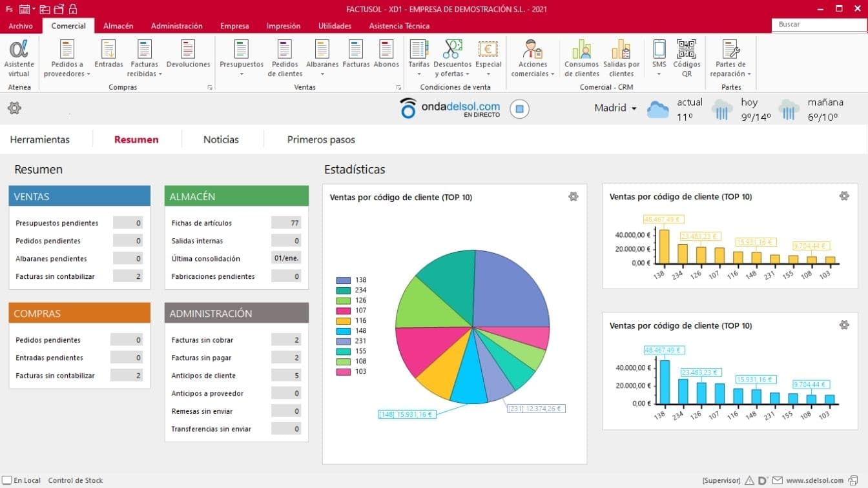The height and width of the screenshot is (488, 868).
Task: Click into the Buscar search field
Action: click(x=819, y=25)
